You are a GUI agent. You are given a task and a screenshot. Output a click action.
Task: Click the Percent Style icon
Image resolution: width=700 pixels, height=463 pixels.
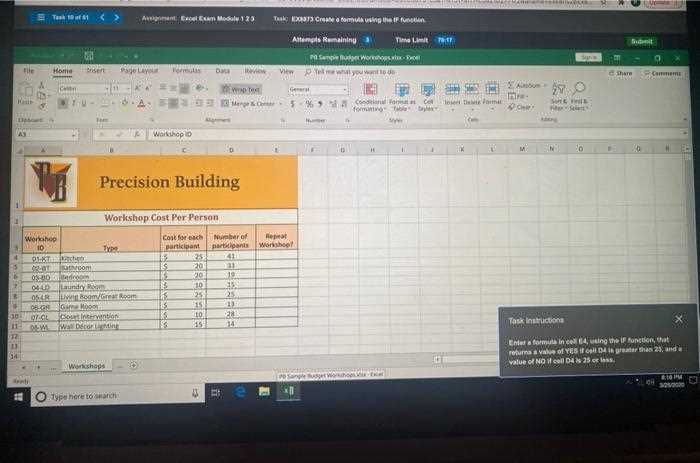(x=309, y=104)
